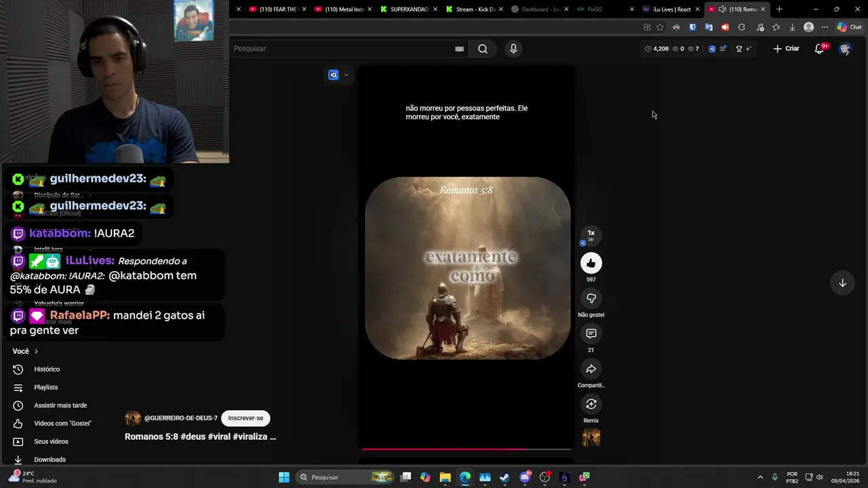Image resolution: width=868 pixels, height=488 pixels.
Task: Start voice search with the microphone icon
Action: point(513,49)
